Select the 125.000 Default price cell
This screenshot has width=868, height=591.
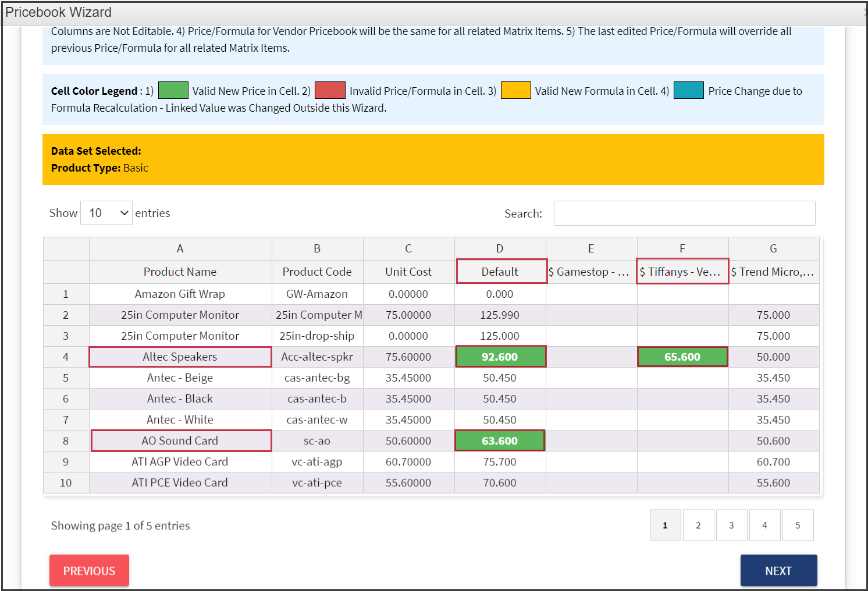click(500, 336)
